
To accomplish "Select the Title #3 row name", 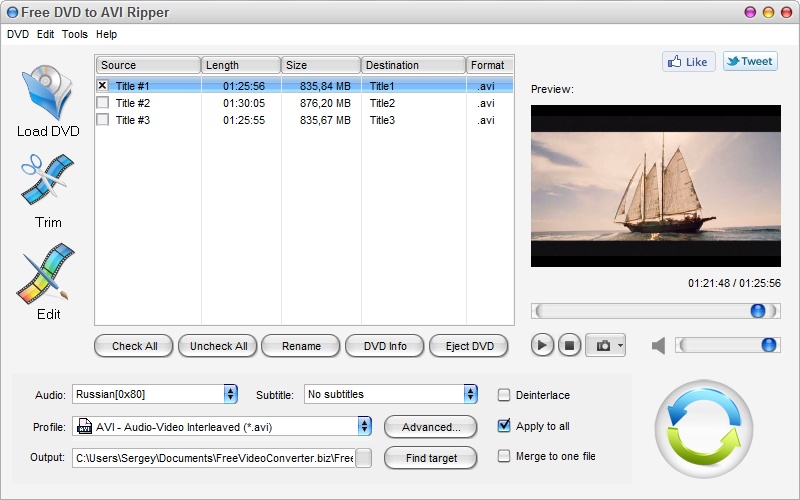I will (x=133, y=120).
